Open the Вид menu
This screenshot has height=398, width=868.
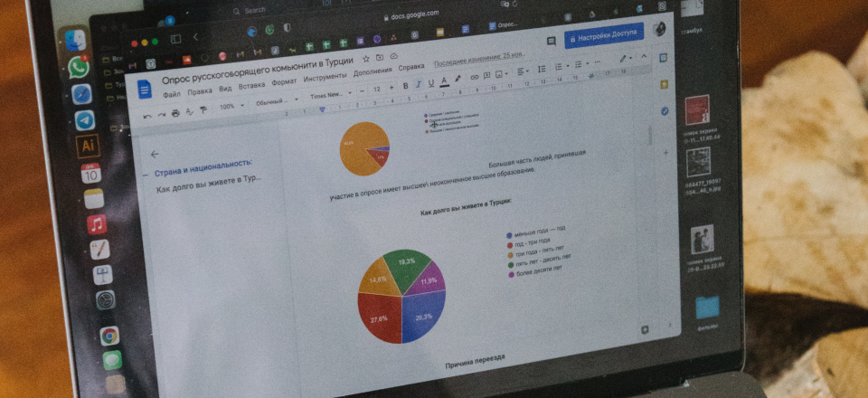225,89
